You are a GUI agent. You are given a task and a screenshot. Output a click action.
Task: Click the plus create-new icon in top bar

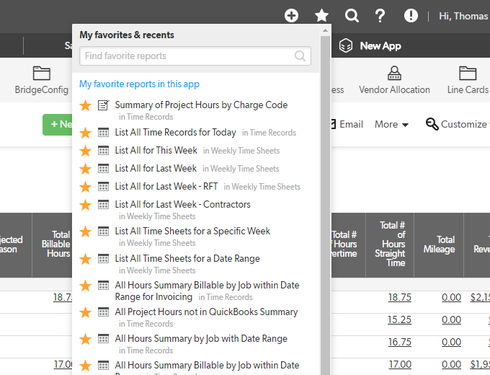coord(291,15)
